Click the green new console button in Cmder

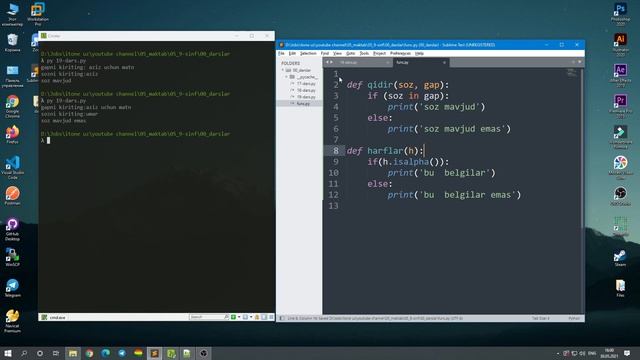[x=233, y=317]
